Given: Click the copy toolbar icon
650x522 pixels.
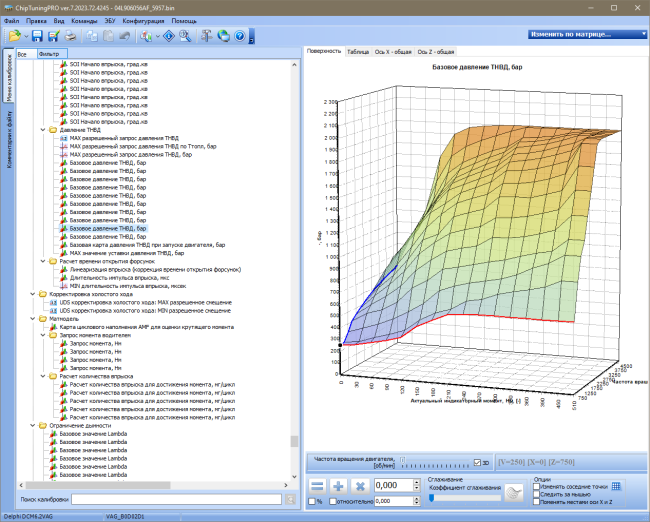Looking at the screenshot, I should (92, 36).
